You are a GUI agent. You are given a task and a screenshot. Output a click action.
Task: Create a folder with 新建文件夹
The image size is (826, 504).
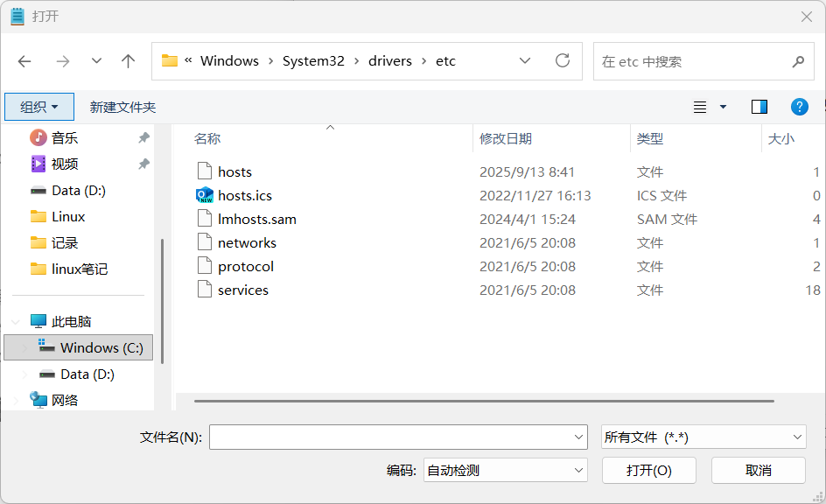[x=122, y=107]
